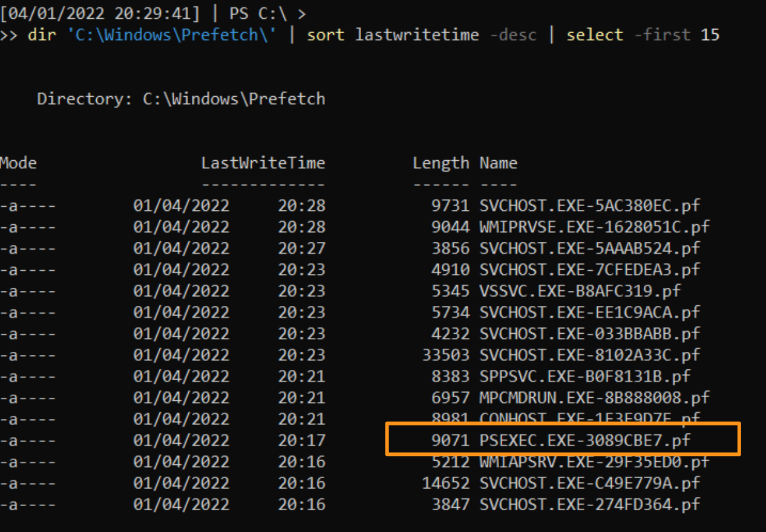Screen dimensions: 766x532
Task: Click the SVCHOST.EXE-5AC380EC.pf entry
Action: point(589,206)
